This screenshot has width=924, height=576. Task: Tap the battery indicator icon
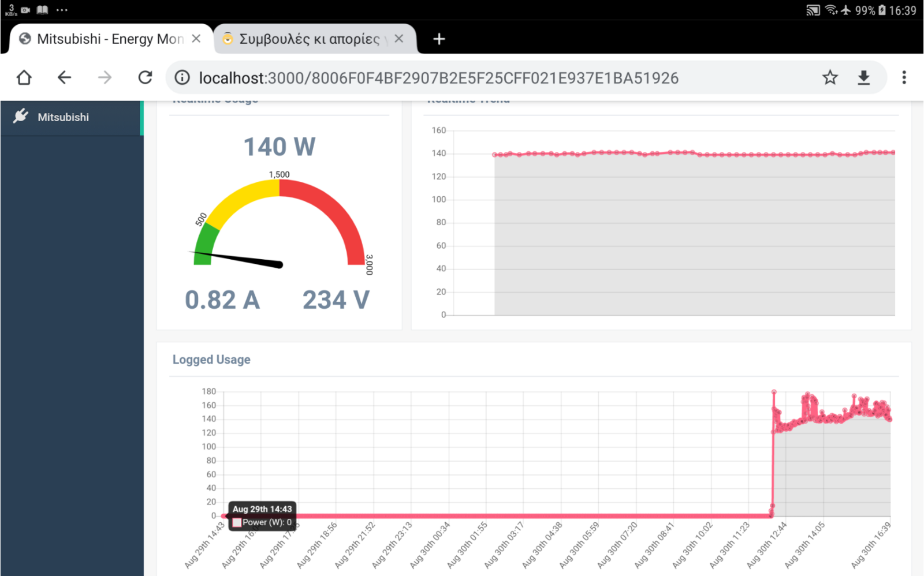(882, 10)
